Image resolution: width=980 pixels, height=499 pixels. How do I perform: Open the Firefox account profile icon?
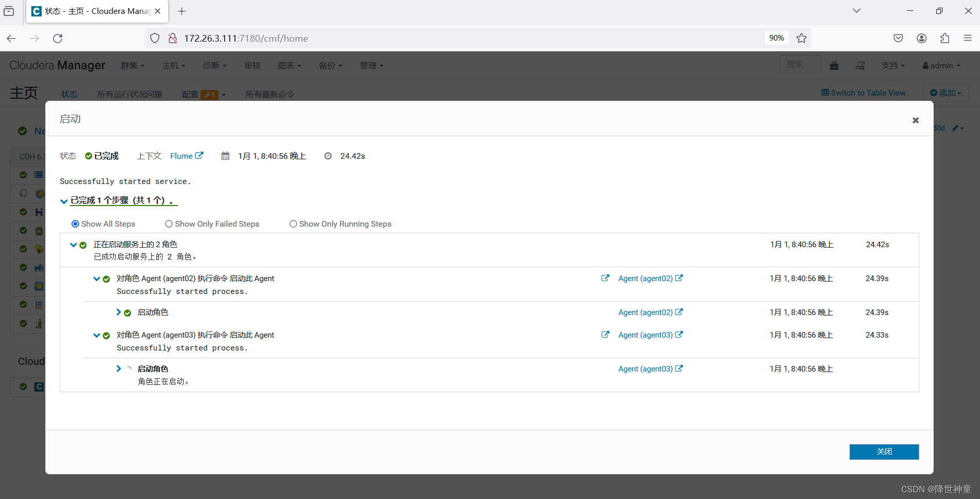[x=921, y=38]
